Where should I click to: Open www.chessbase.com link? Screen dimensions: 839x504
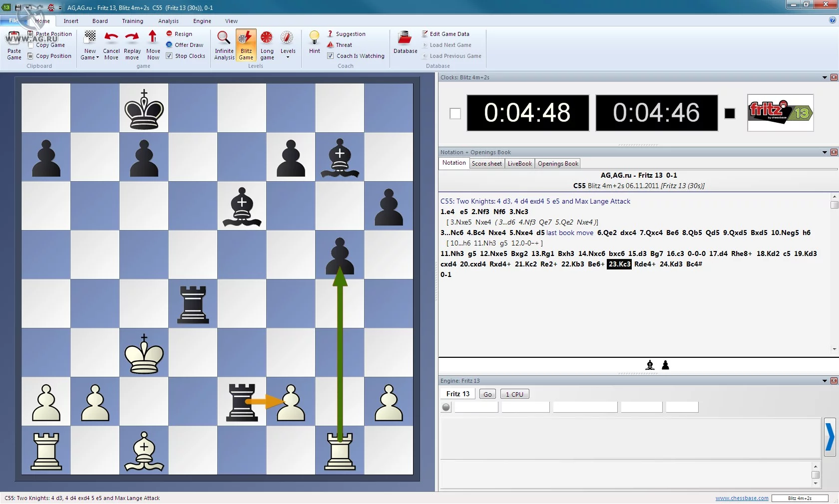click(x=742, y=498)
